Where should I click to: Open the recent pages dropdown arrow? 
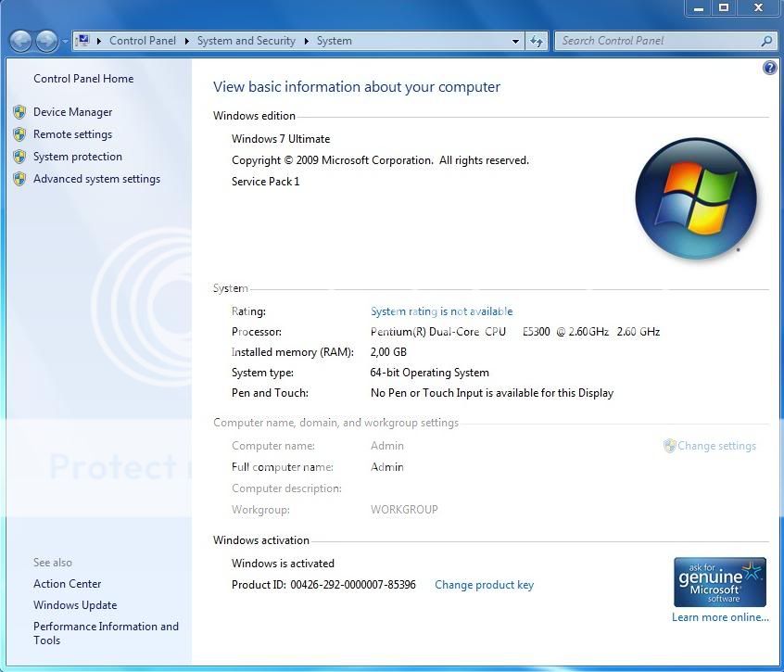pyautogui.click(x=65, y=42)
